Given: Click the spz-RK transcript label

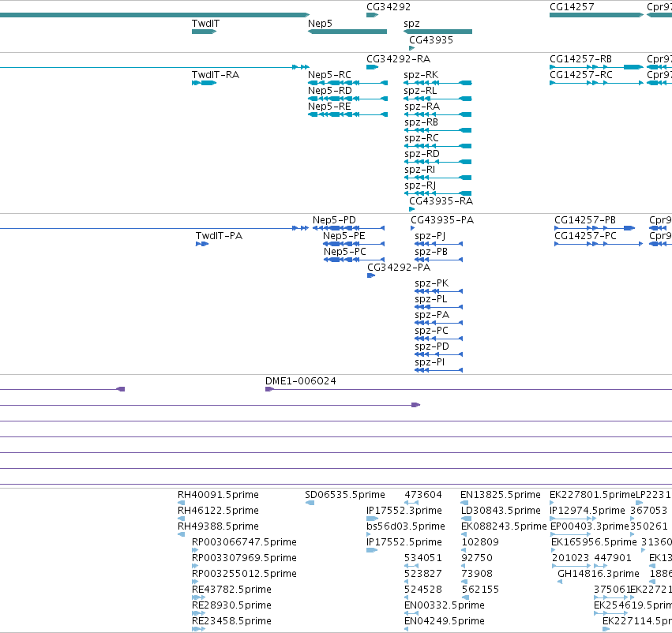Looking at the screenshot, I should [x=421, y=75].
